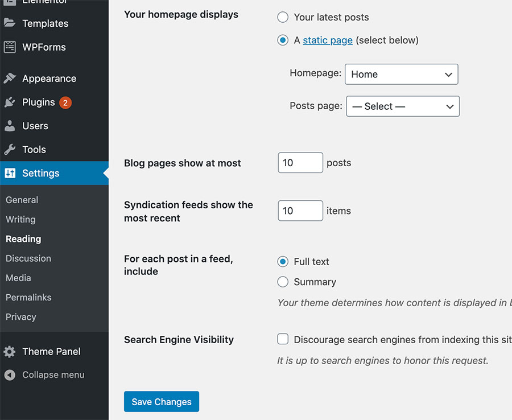The image size is (512, 420).
Task: Choose the Summary feed option
Action: 283,282
